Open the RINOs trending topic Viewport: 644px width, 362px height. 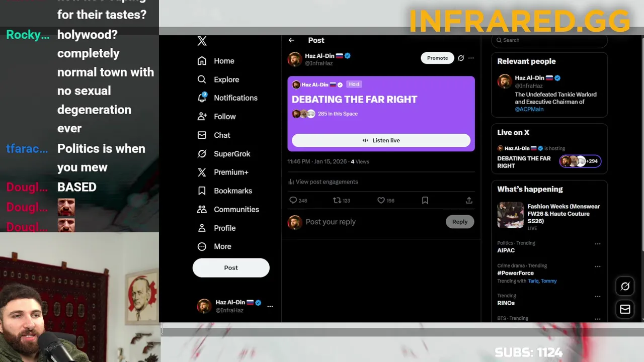506,303
